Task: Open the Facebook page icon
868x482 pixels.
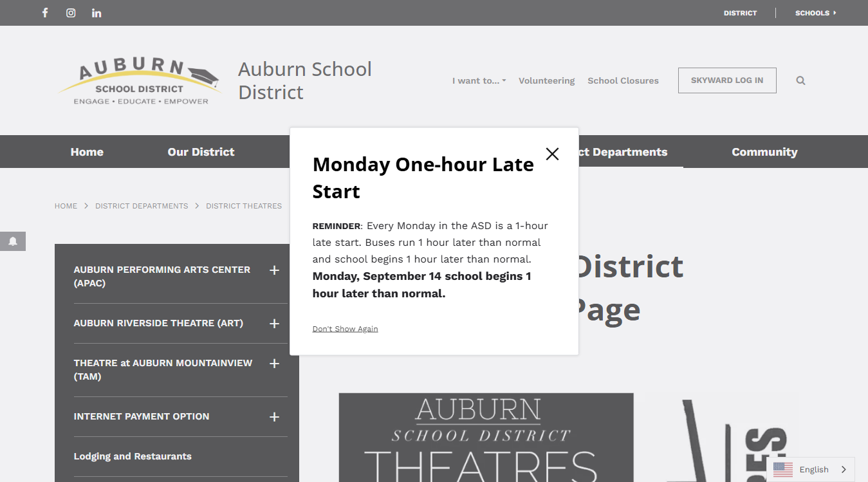Action: (x=45, y=13)
